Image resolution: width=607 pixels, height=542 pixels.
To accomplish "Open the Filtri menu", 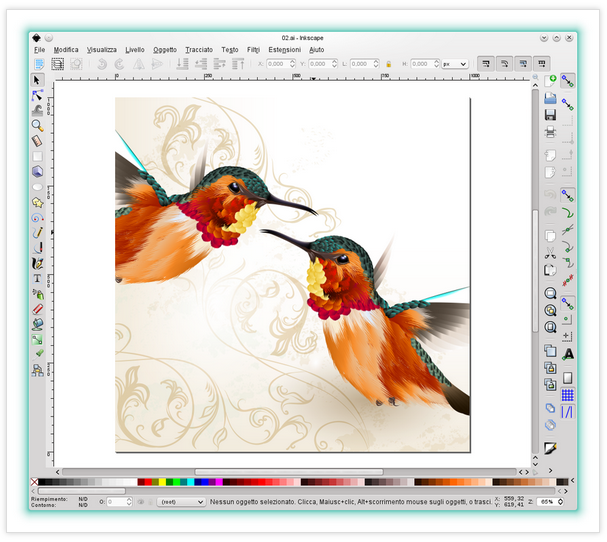I will click(x=253, y=49).
